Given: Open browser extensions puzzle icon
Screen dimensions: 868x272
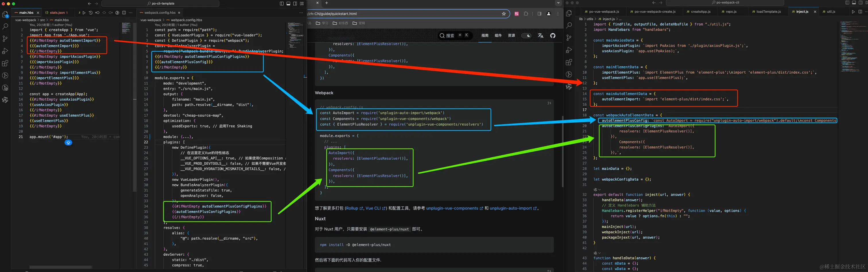Looking at the screenshot, I should tap(526, 14).
